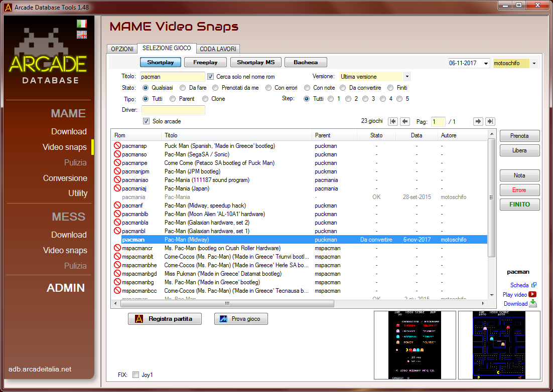Go to first page of results
553x392 pixels.
click(393, 121)
